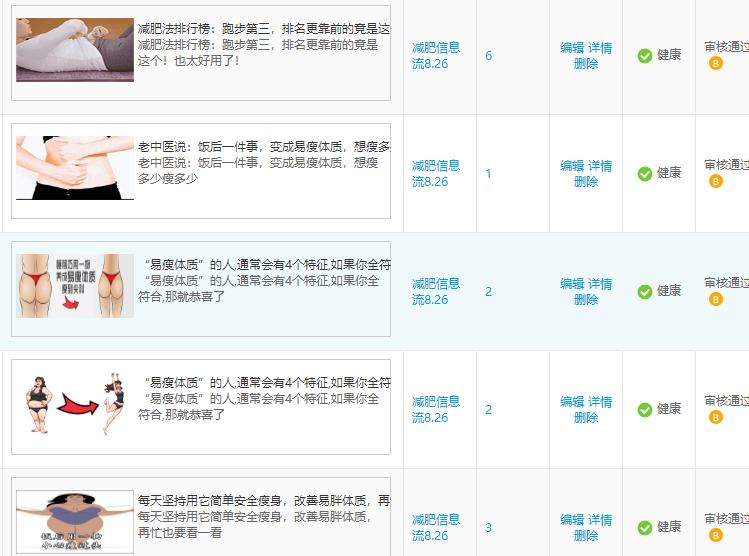Viewport: 749px width, 556px height.
Task: Click 编辑 in the cartoon slimming row
Action: 572,402
